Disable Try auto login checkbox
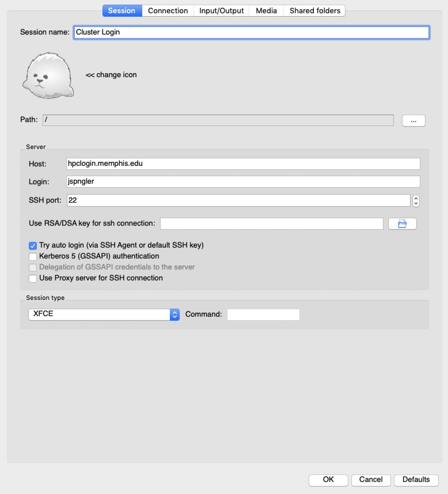The width and height of the screenshot is (448, 494). pos(33,246)
